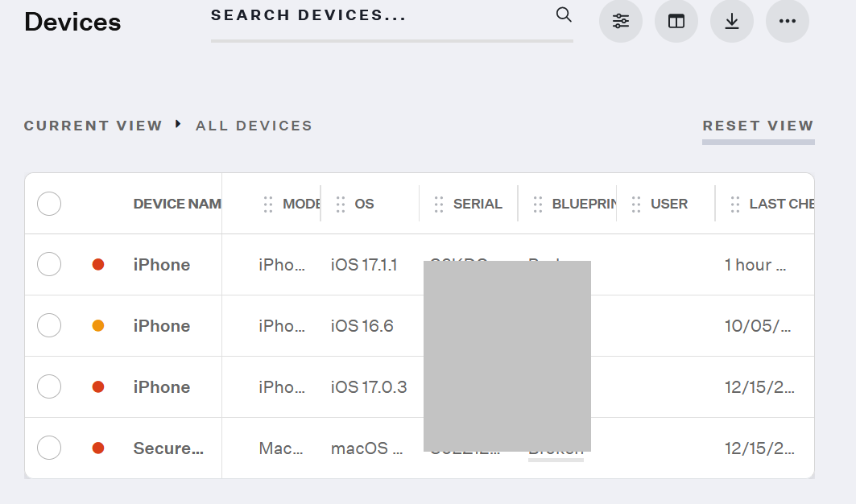Select checkbox for iPhone with iOS 17.1.1
Image resolution: width=856 pixels, height=504 pixels.
(49, 264)
